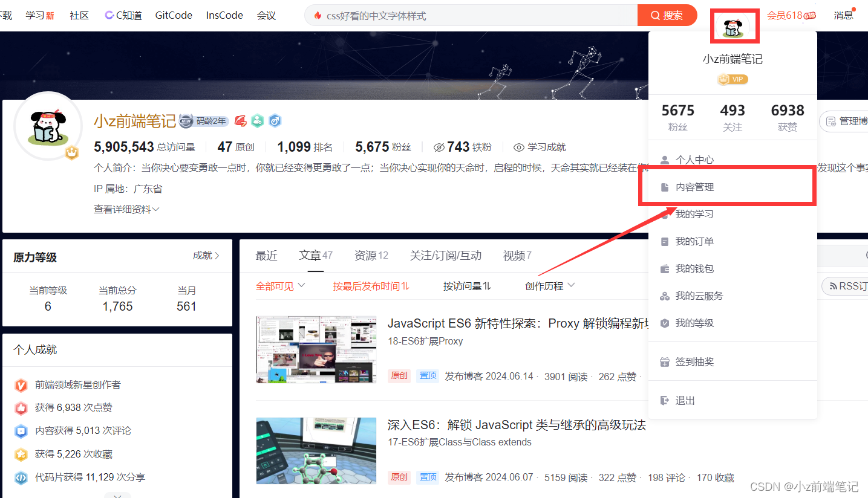
Task: Switch to the 资源 tab
Action: coord(371,256)
